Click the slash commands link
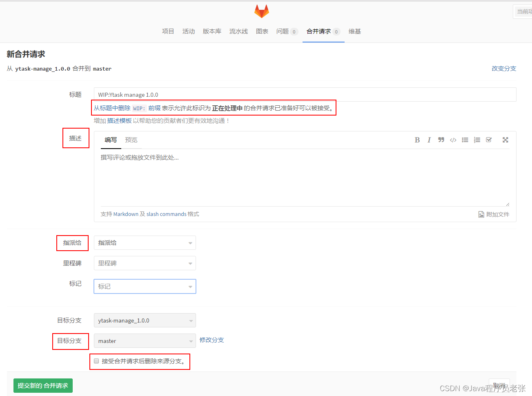 (166, 214)
